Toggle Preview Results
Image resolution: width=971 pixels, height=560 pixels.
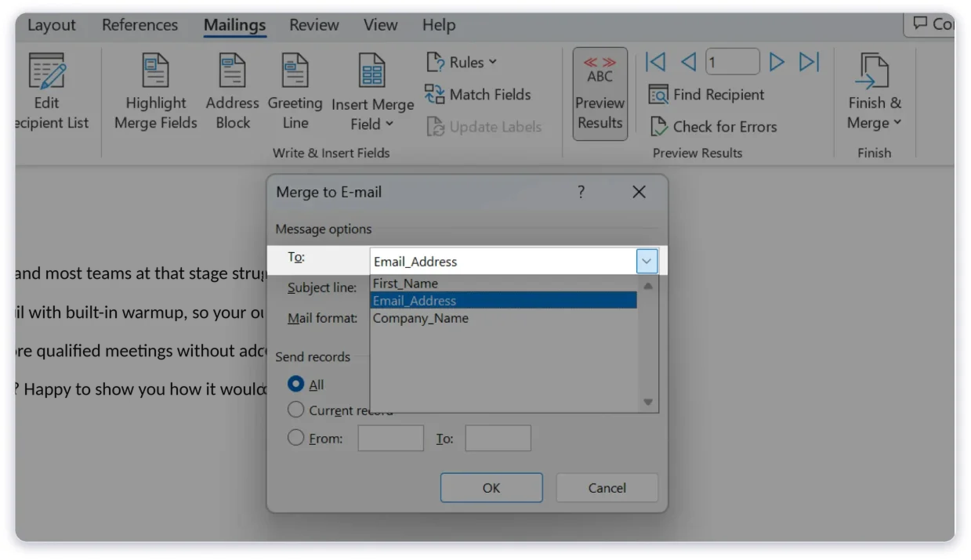pos(600,94)
